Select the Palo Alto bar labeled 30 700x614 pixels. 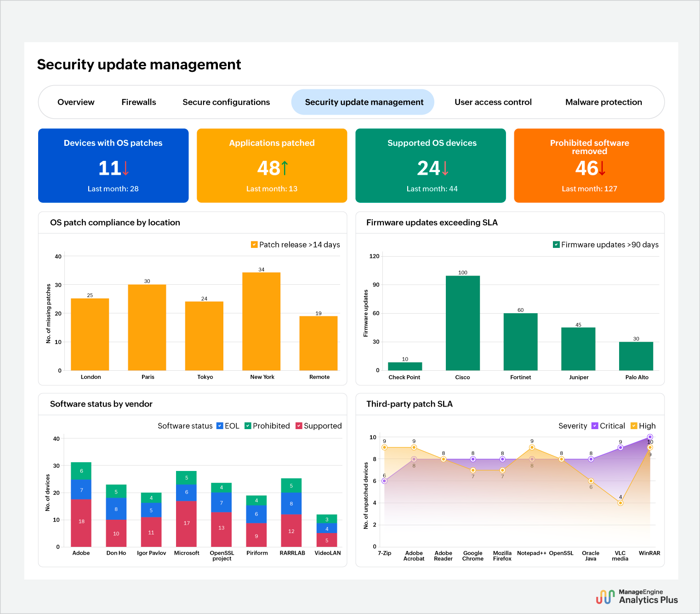(636, 356)
